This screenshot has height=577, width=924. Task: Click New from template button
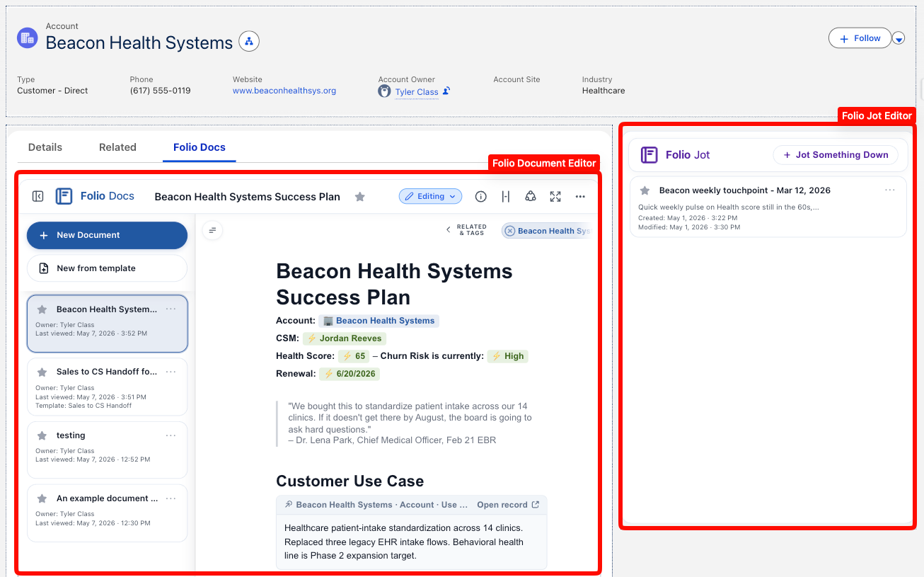click(x=107, y=268)
